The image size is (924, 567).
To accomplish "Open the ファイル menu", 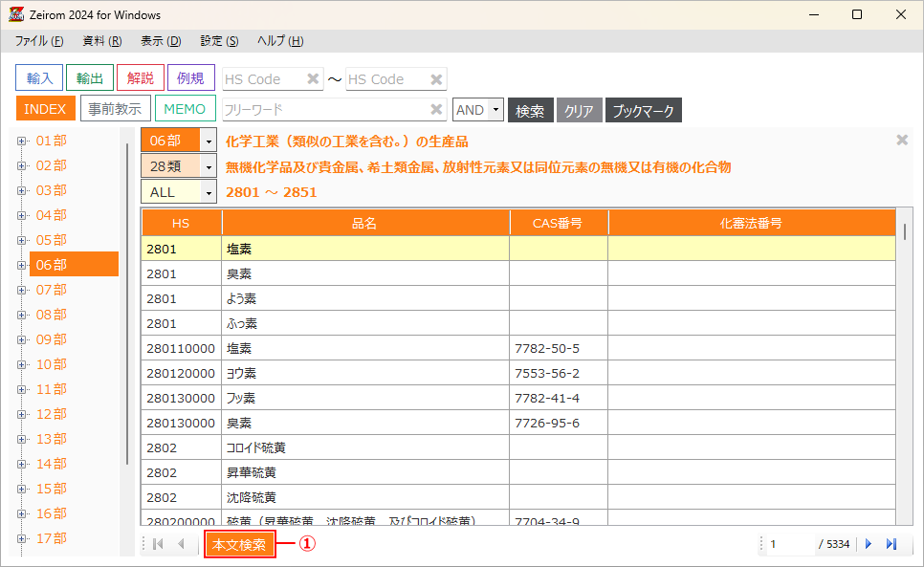I will click(39, 41).
